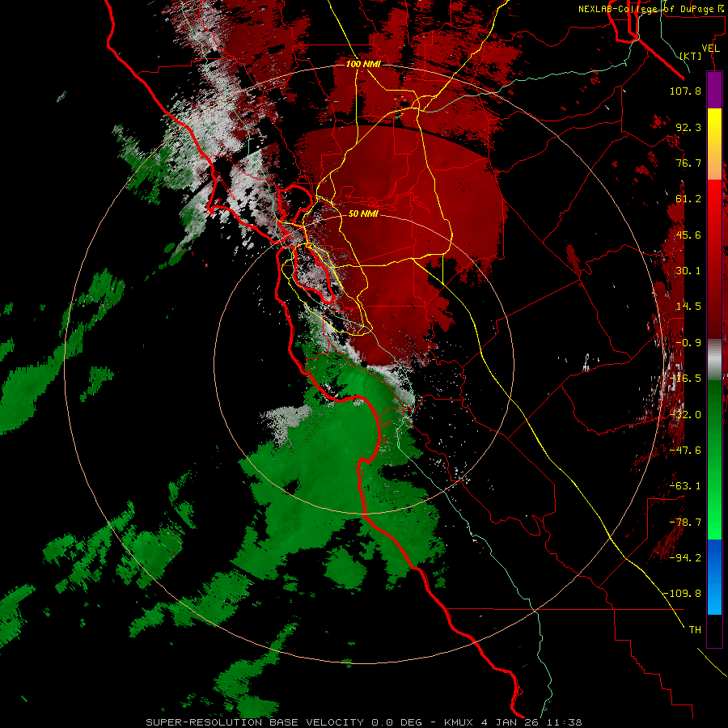Click the -78.7 scale value
Screen dimensions: 728x728
[685, 523]
